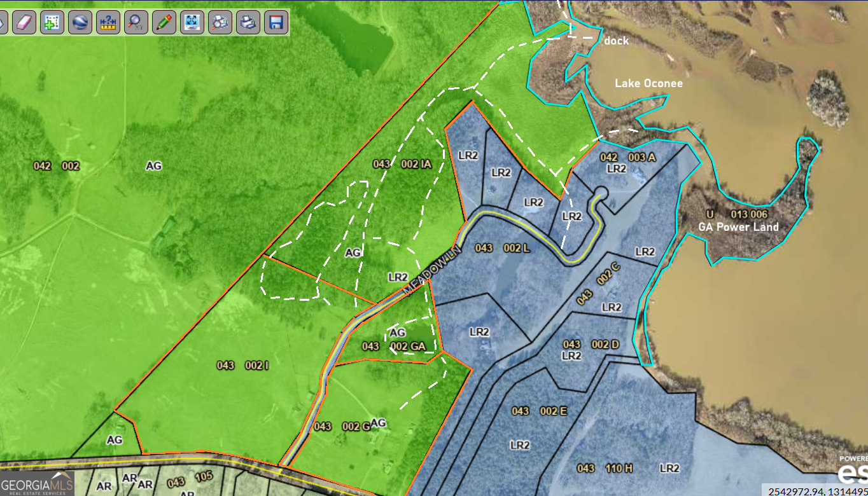Click parcel labeled 043 002 I
The height and width of the screenshot is (496, 868).
tap(242, 366)
